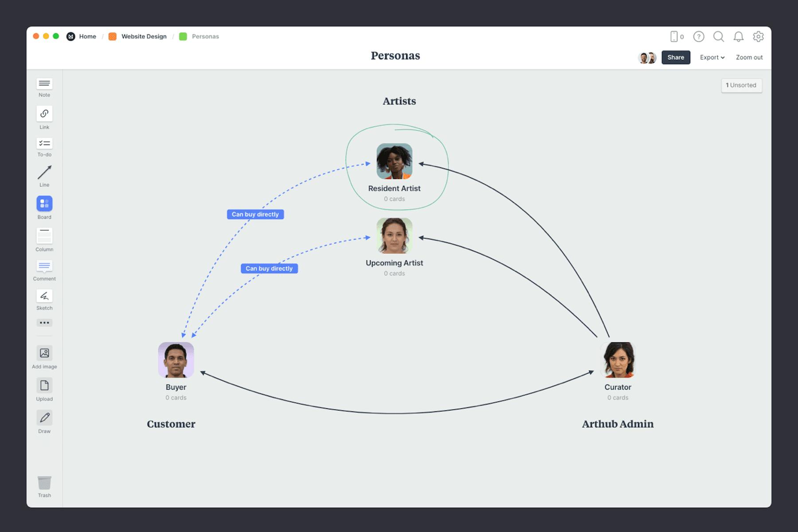Viewport: 798px width, 532px height.
Task: Click the Share button
Action: pyautogui.click(x=676, y=57)
